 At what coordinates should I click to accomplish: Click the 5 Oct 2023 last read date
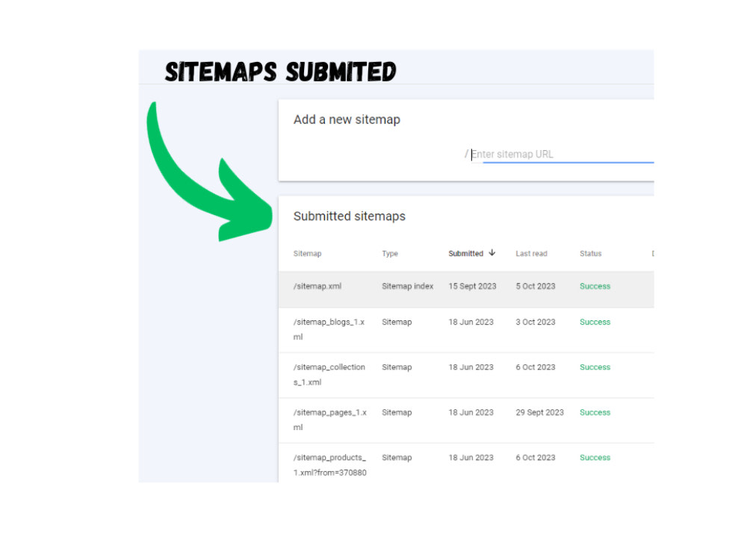point(536,286)
